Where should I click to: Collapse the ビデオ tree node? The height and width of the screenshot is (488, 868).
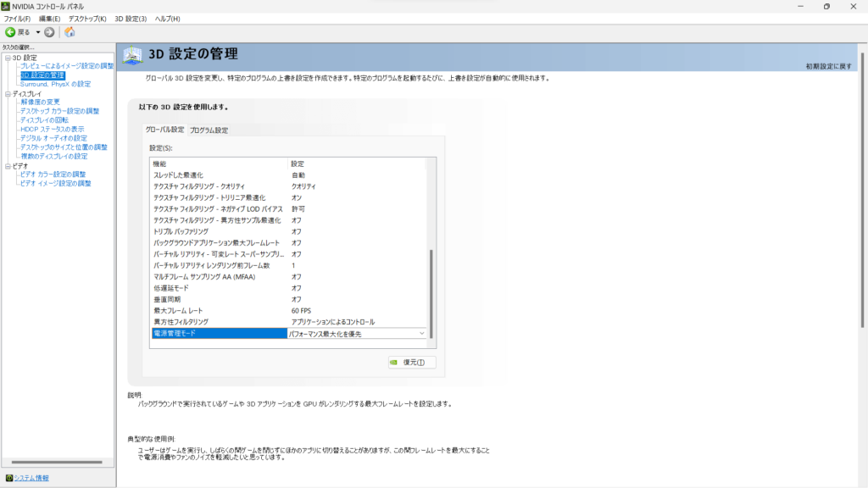coord(8,166)
